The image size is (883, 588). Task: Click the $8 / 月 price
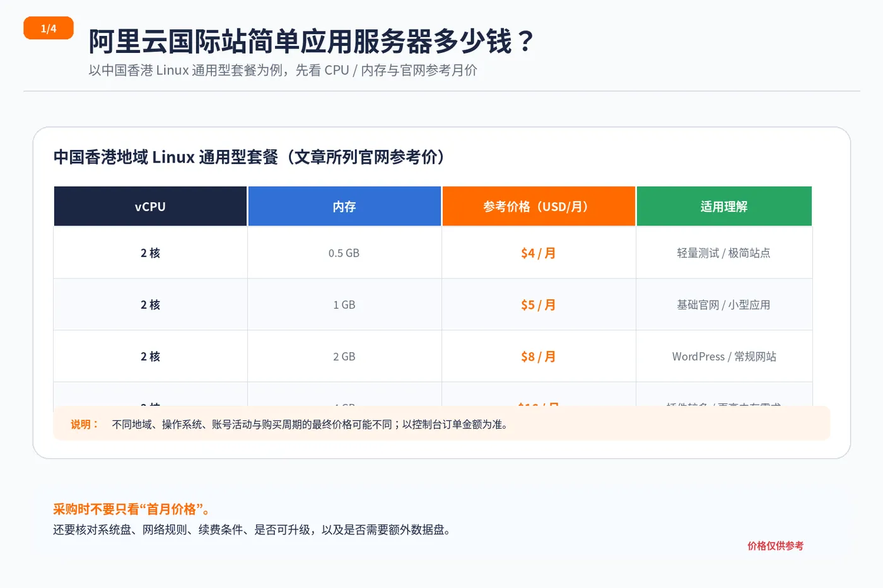click(x=538, y=357)
